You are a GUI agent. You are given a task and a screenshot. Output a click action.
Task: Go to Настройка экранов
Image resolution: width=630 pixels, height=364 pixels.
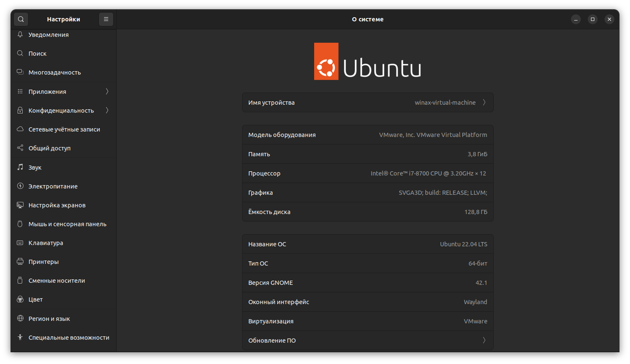[x=63, y=205]
